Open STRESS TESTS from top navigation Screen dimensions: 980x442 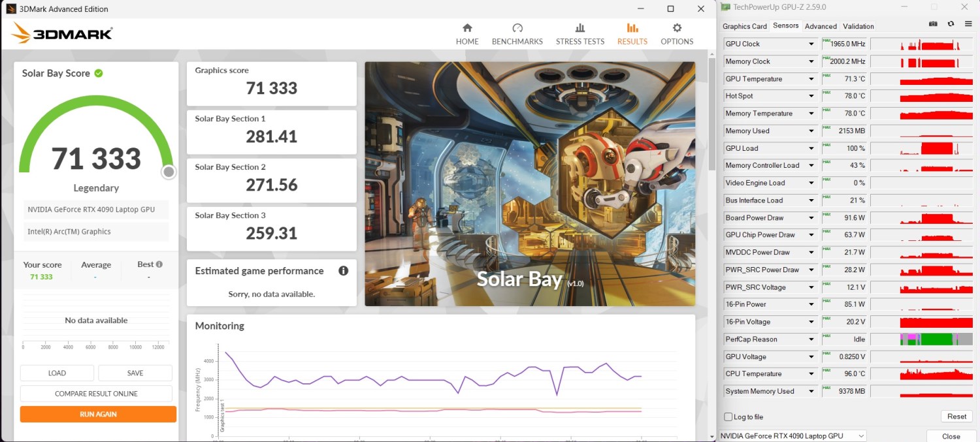(580, 34)
